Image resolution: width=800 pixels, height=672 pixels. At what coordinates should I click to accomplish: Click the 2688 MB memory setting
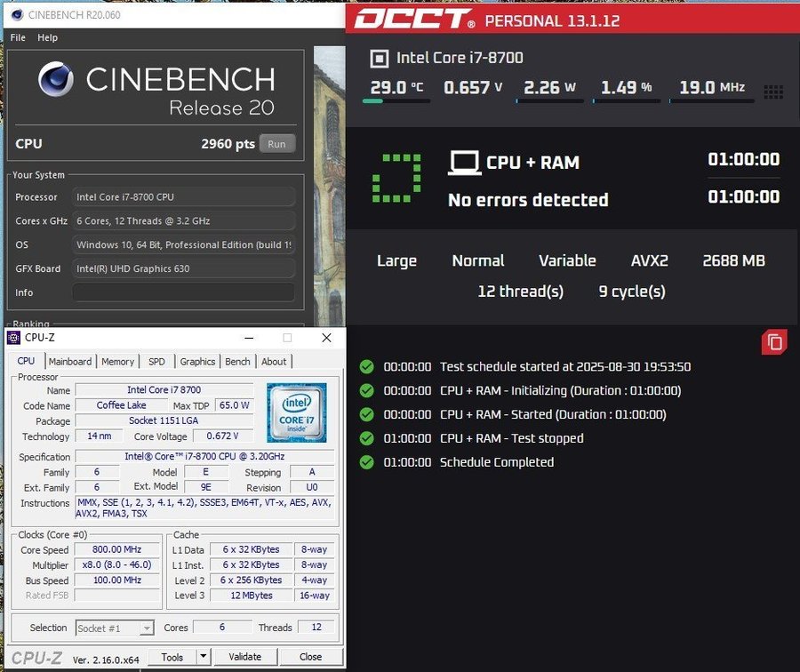pos(733,260)
